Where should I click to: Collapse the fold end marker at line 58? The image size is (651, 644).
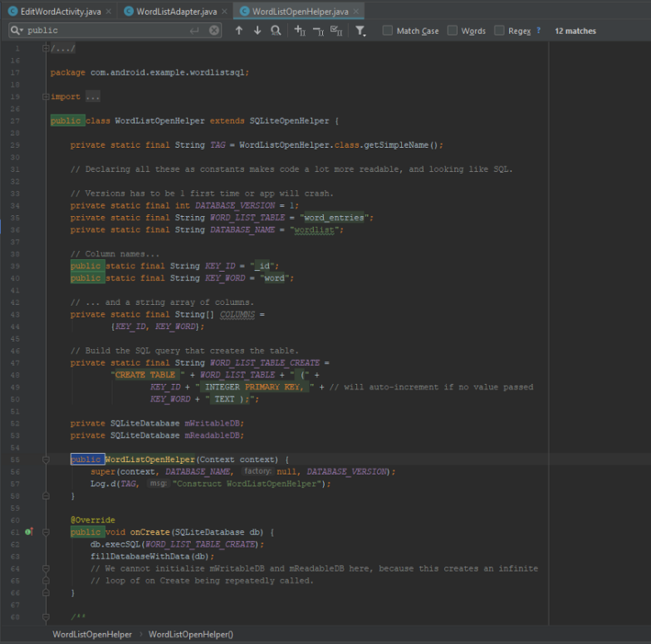(46, 495)
